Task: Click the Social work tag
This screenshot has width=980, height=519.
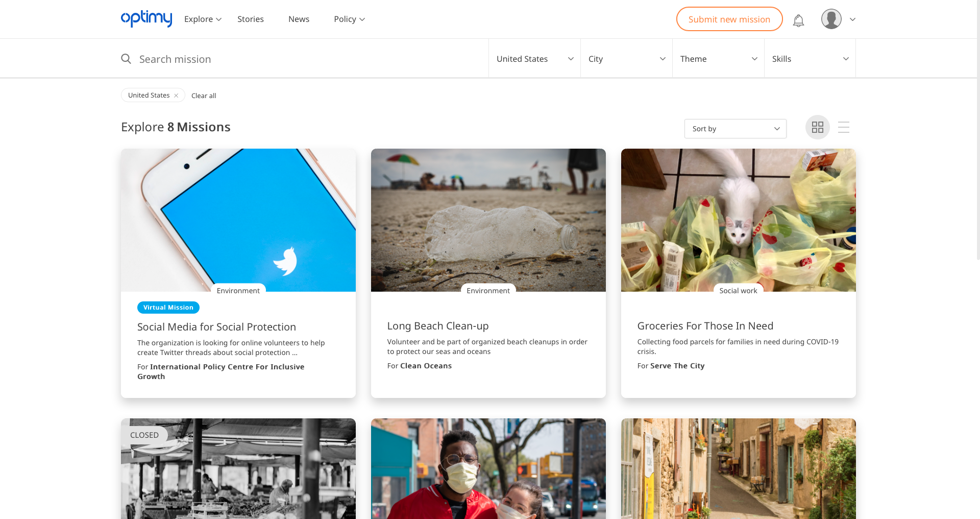Action: [x=739, y=291]
